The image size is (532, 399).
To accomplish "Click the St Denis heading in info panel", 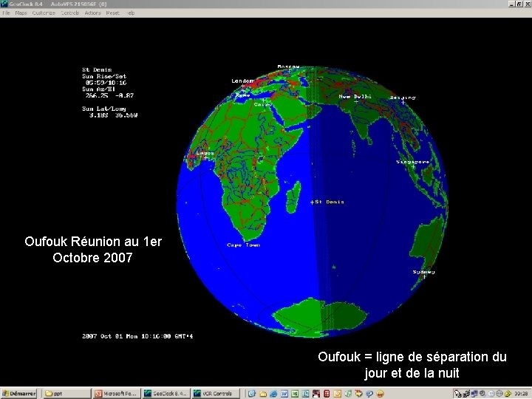I will point(97,69).
